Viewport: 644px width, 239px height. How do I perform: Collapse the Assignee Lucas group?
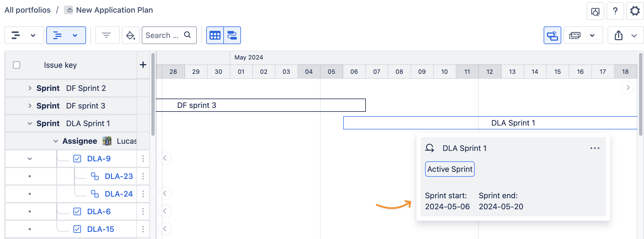[56, 141]
